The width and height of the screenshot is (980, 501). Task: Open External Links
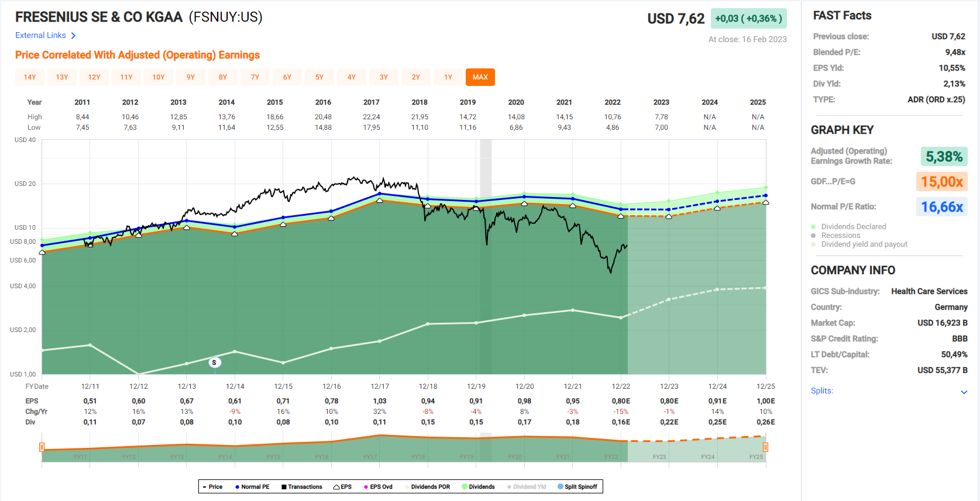(41, 36)
